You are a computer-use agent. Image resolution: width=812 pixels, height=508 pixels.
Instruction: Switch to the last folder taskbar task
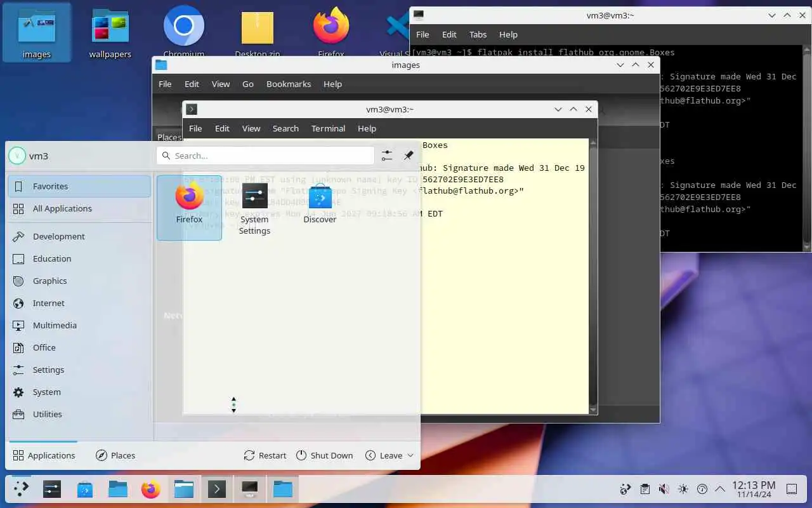click(283, 489)
